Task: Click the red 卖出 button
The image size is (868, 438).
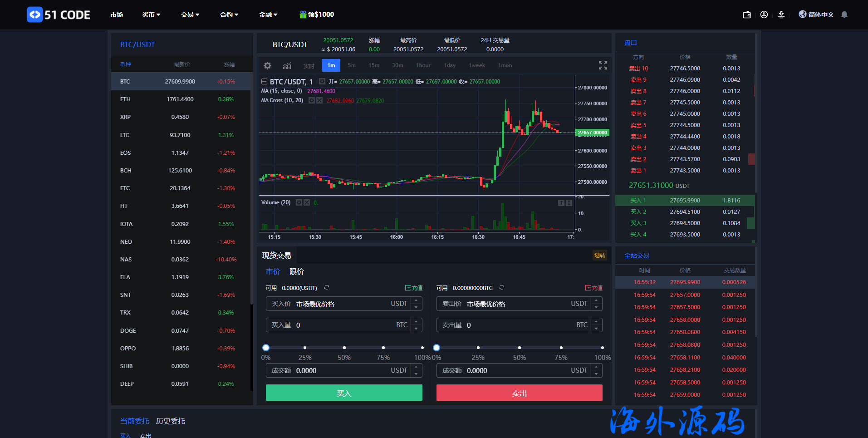Action: 519,393
